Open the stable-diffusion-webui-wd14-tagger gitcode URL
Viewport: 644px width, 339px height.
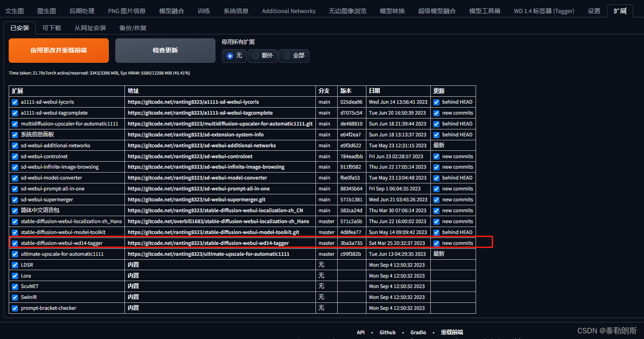(208, 243)
